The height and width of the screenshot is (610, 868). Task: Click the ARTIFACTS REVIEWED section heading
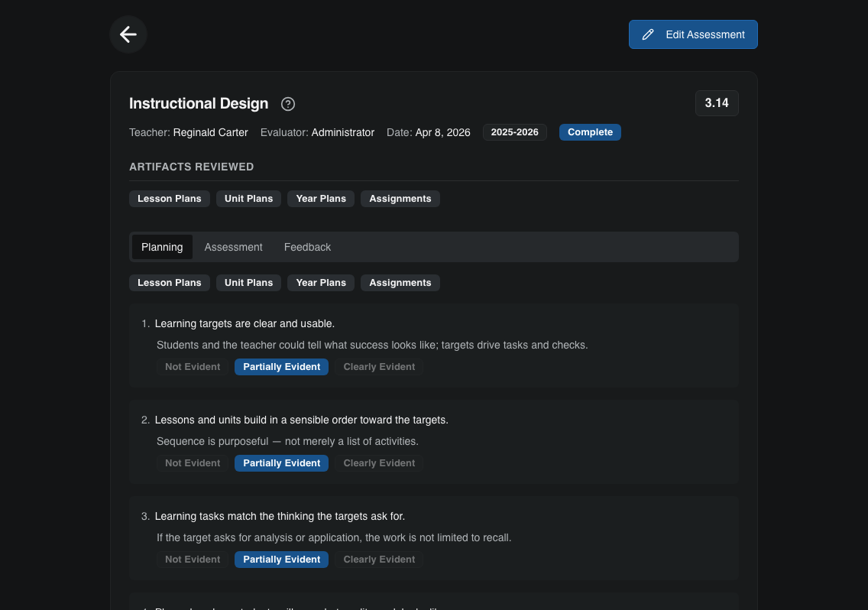point(192,167)
